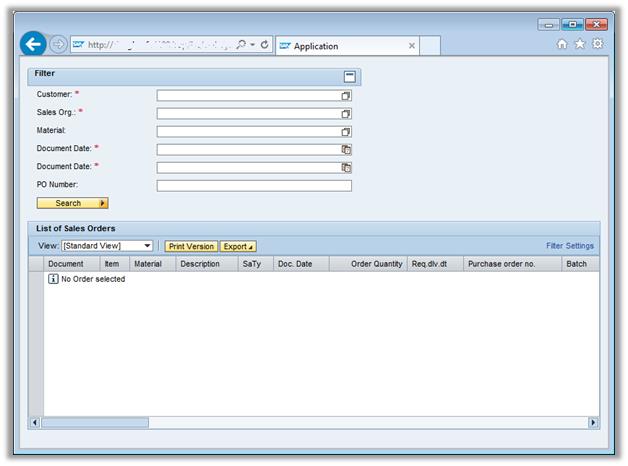628x466 pixels.
Task: Open calendar for first Document Date field
Action: pos(346,150)
